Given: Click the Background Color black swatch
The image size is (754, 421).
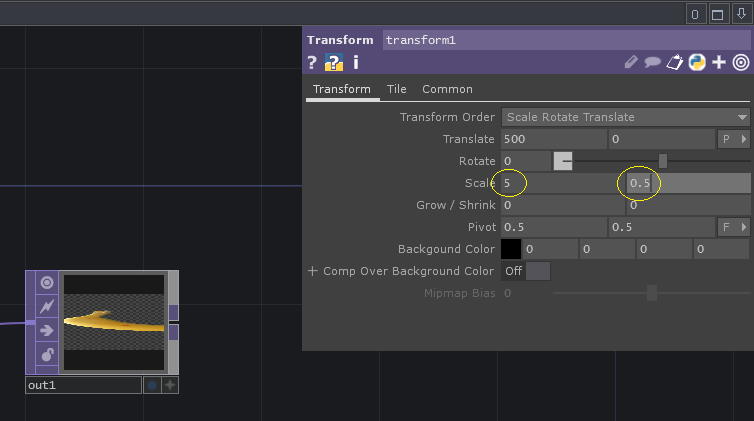Looking at the screenshot, I should (x=511, y=249).
